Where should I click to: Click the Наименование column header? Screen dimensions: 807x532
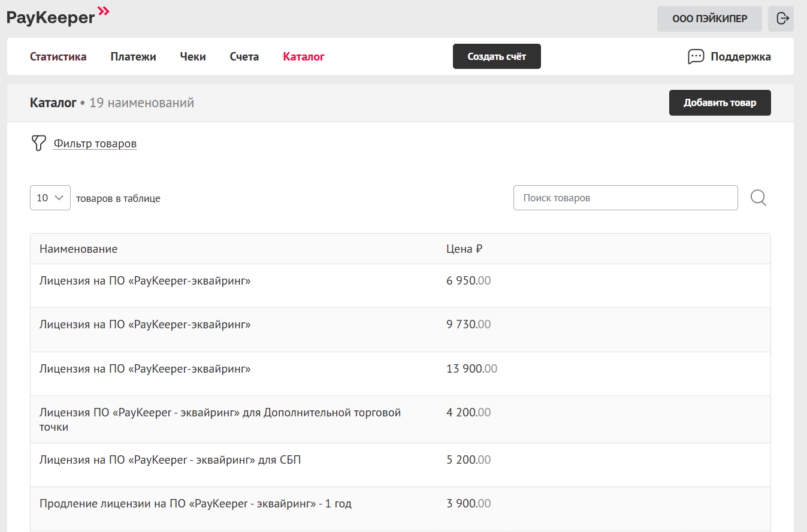78,249
